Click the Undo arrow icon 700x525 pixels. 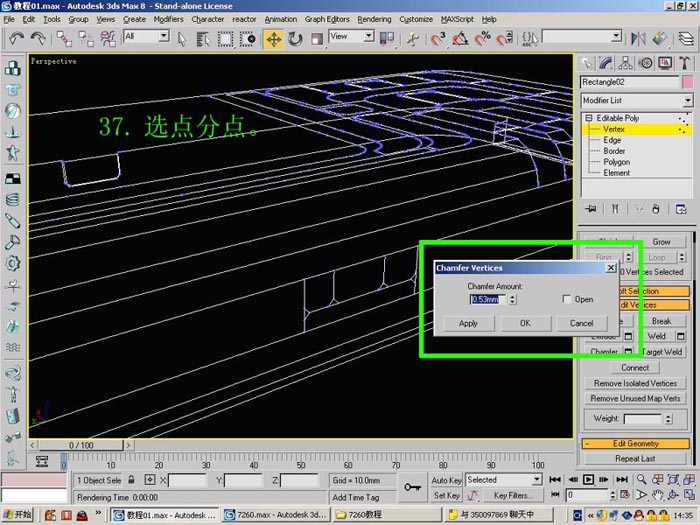point(17,39)
